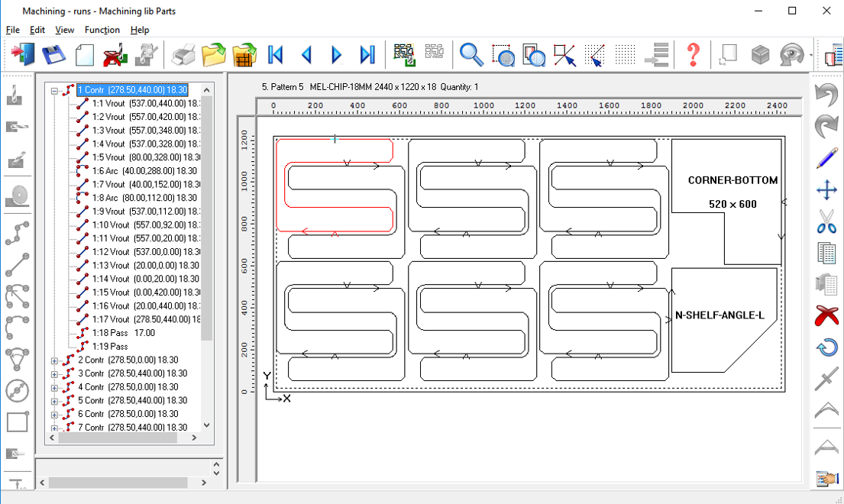Image resolution: width=844 pixels, height=504 pixels.
Task: Expand the 6 Contr tree node
Action: (54, 415)
